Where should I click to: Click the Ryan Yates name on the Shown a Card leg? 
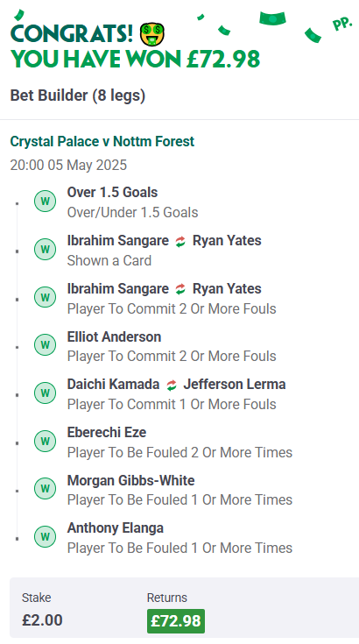click(x=227, y=241)
